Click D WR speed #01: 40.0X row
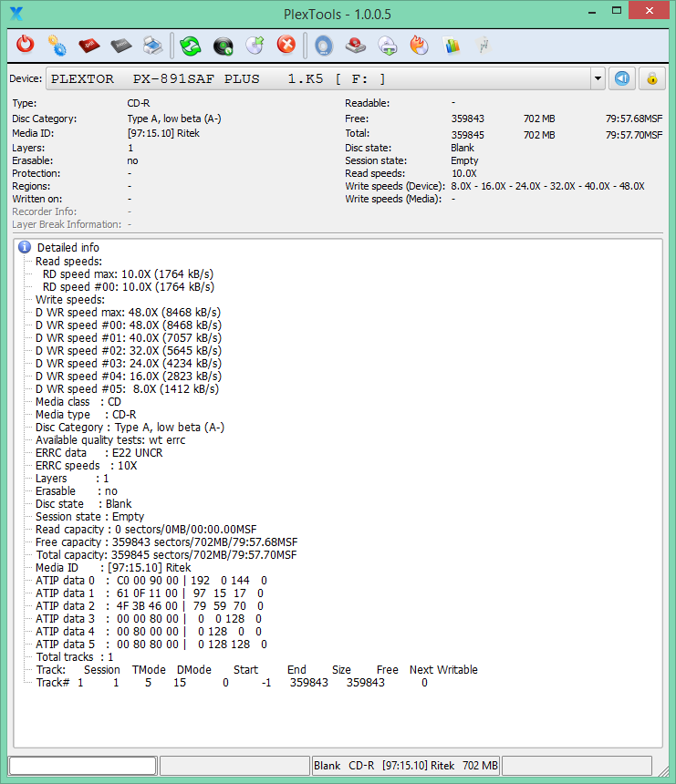The width and height of the screenshot is (676, 784). (129, 338)
